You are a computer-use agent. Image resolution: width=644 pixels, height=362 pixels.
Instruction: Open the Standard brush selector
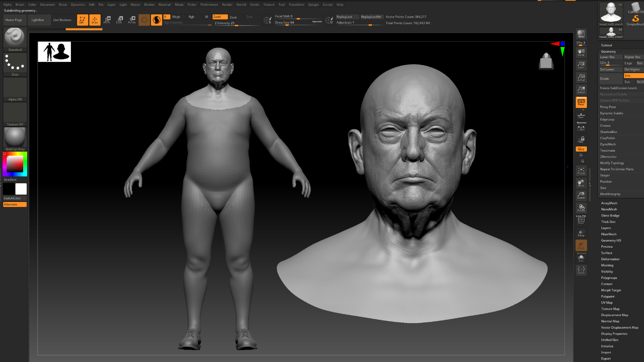(15, 39)
